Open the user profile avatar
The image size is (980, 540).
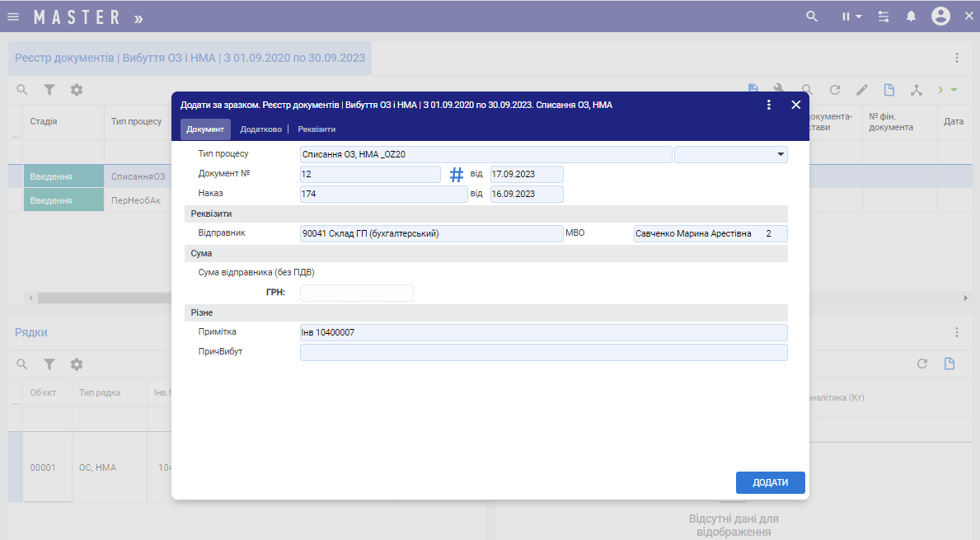coord(940,16)
